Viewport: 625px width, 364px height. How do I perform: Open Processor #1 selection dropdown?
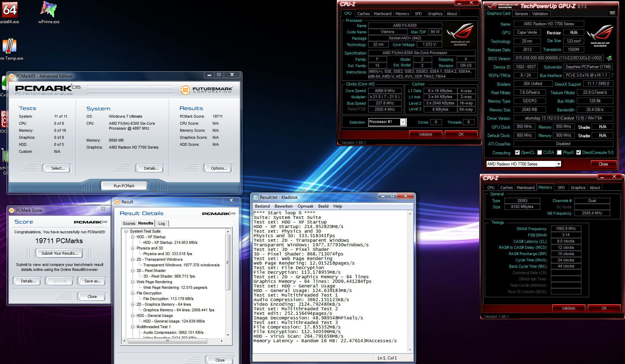click(x=403, y=122)
